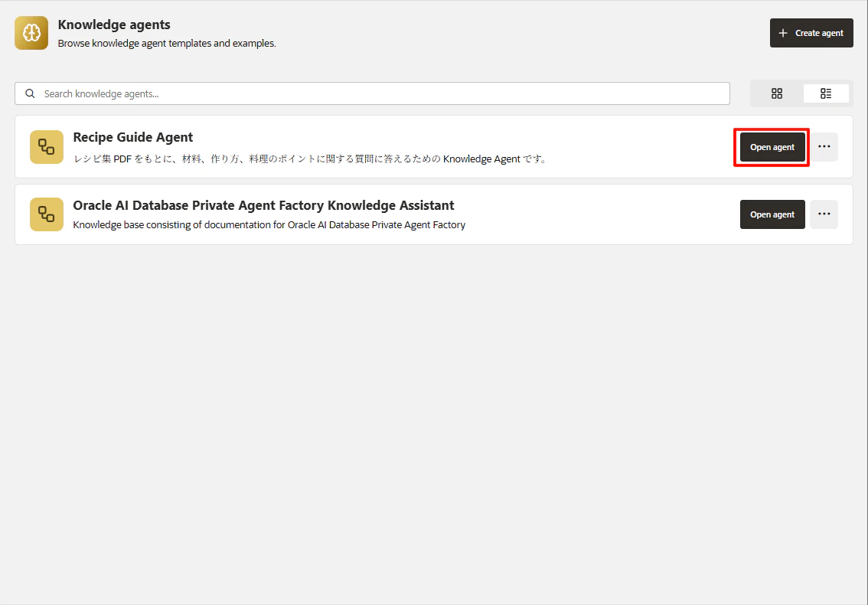The width and height of the screenshot is (868, 605).
Task: Click the plus icon in Create agent
Action: [x=783, y=33]
